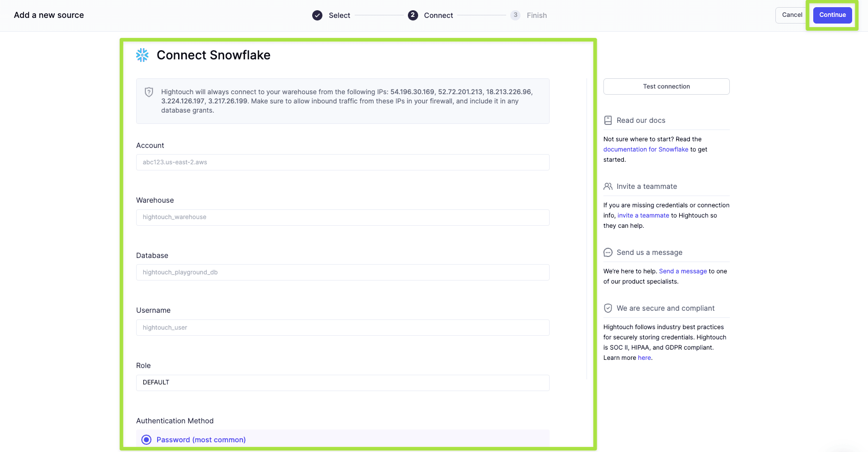This screenshot has height=452, width=868.
Task: Click the Test connection button
Action: pyautogui.click(x=666, y=87)
